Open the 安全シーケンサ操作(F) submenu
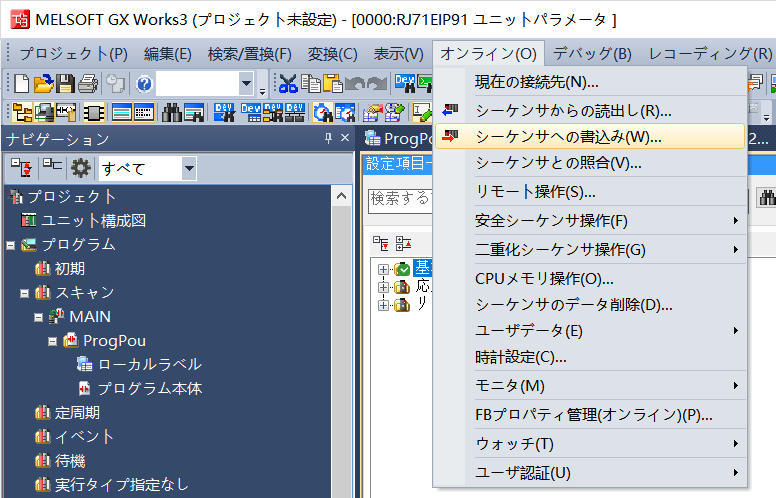The height and width of the screenshot is (498, 776). (551, 220)
